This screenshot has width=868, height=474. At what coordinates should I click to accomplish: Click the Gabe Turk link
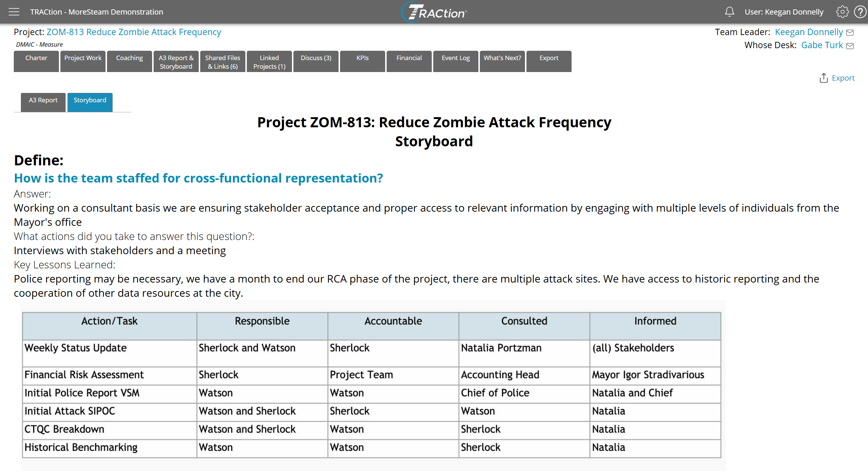822,45
